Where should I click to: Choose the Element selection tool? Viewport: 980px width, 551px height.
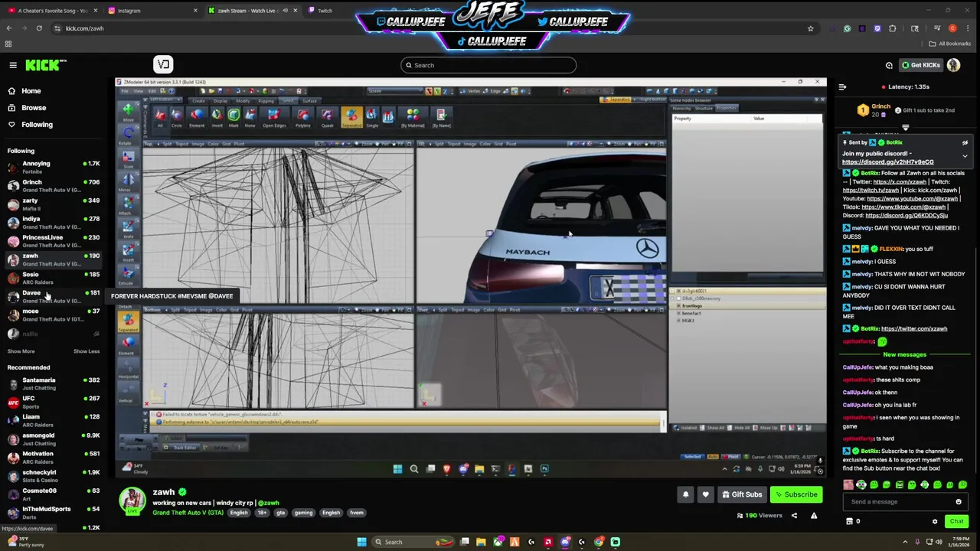[x=197, y=116]
